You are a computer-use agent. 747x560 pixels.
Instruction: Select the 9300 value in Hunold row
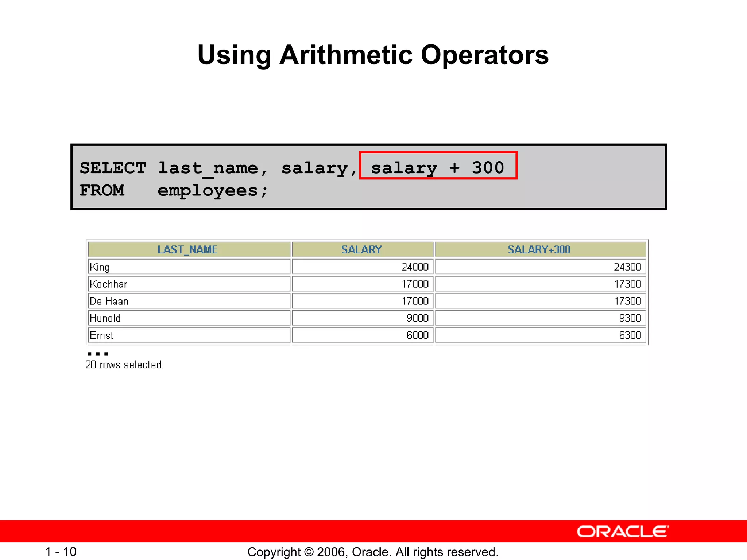coord(630,318)
